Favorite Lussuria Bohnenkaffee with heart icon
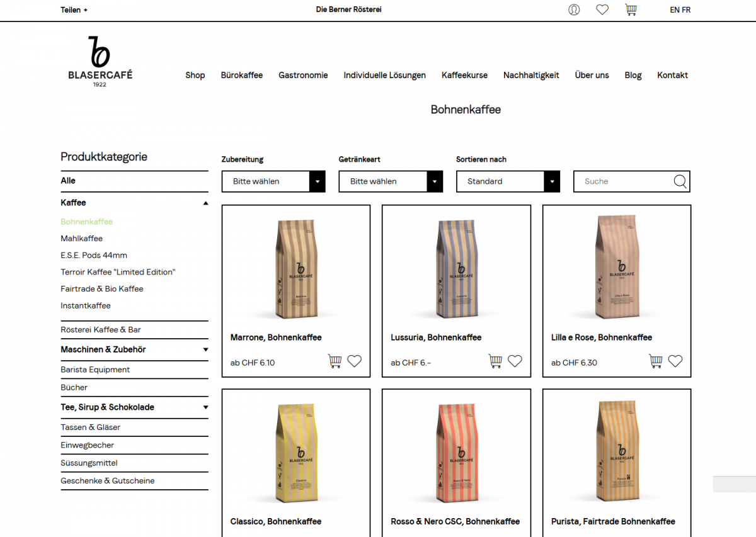This screenshot has width=756, height=537. [515, 361]
